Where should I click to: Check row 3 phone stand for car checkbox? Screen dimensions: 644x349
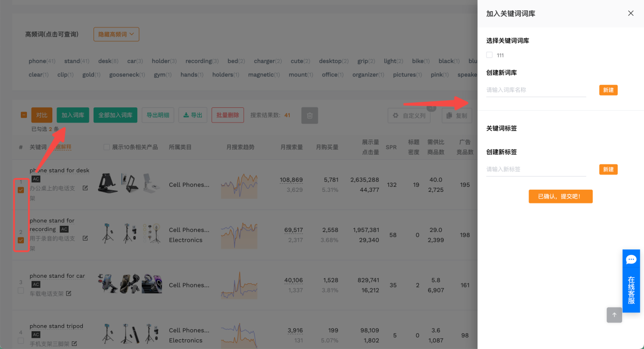pos(21,290)
